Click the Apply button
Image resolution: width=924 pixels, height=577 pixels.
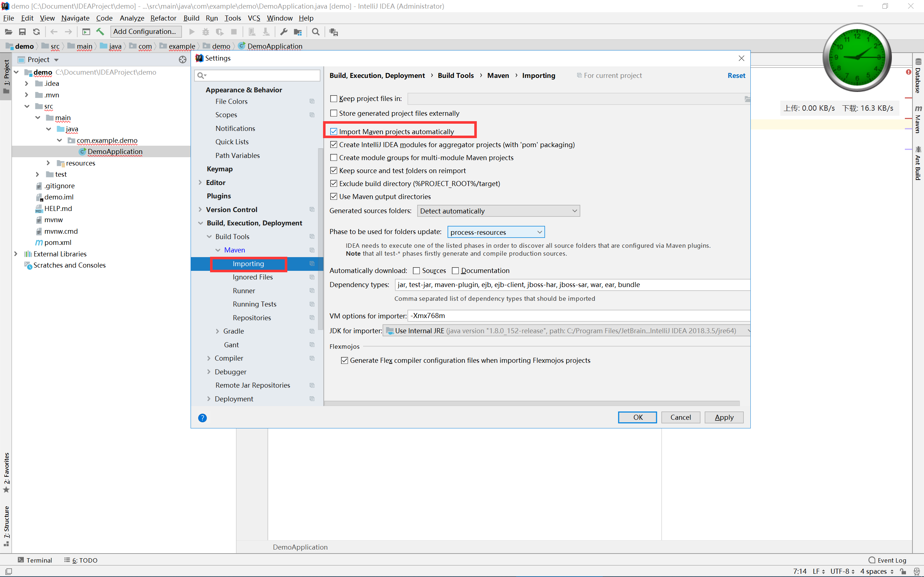tap(724, 418)
